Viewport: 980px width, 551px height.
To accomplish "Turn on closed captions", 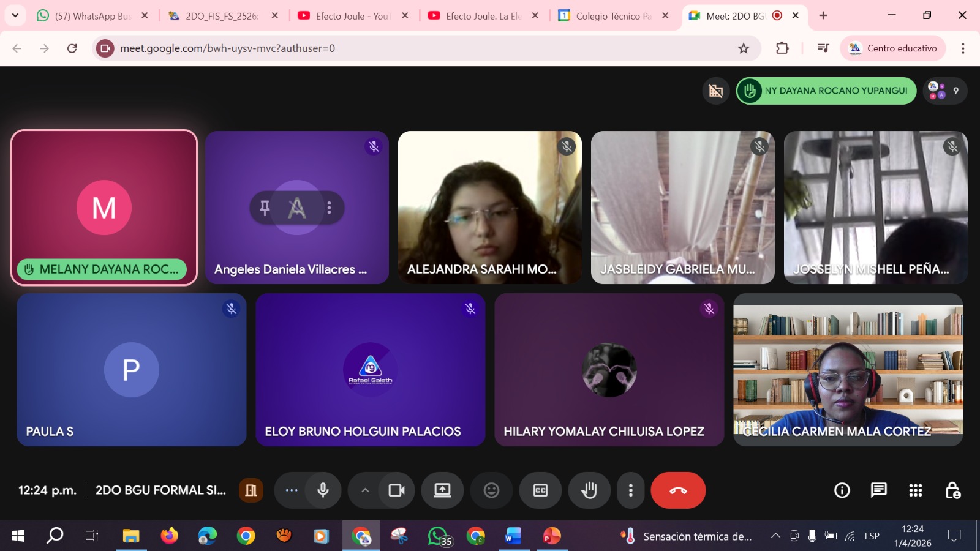I will 540,490.
